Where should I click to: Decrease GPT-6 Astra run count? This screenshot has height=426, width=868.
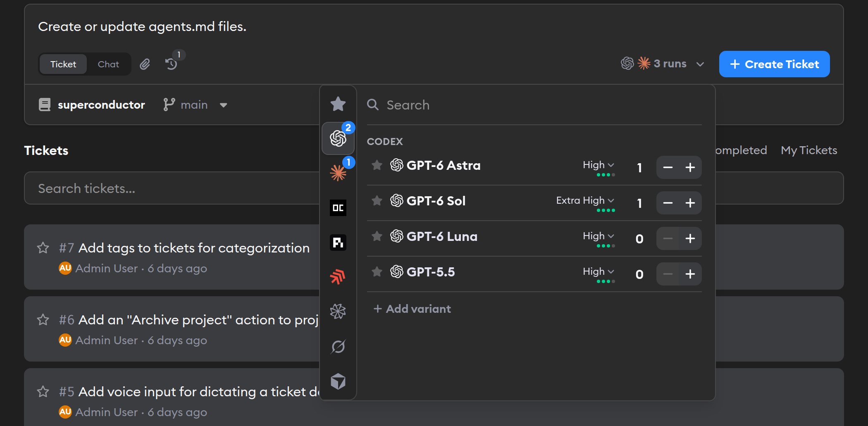click(668, 167)
